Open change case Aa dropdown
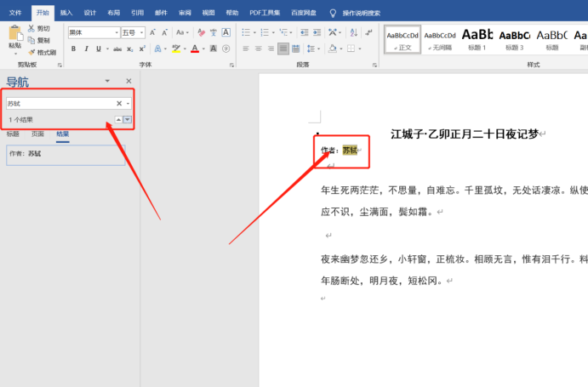The image size is (588, 387). click(182, 32)
